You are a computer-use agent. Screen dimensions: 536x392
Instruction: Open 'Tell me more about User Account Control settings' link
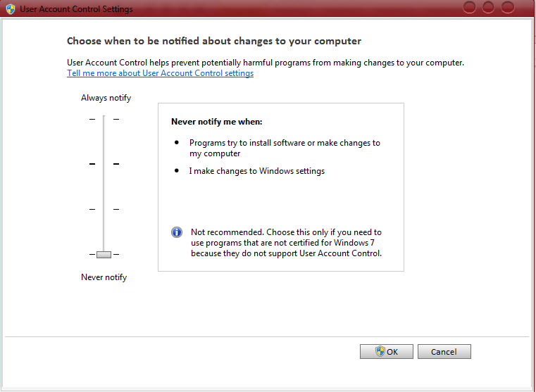161,73
